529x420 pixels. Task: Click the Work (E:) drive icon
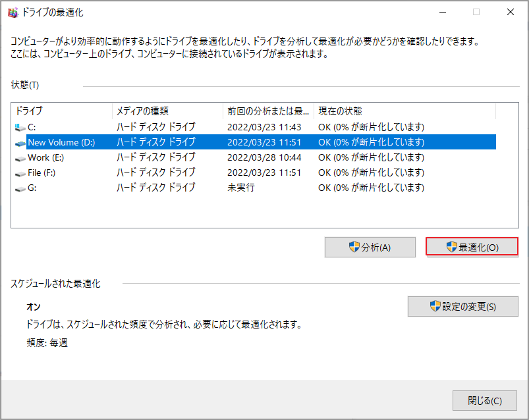(18, 157)
